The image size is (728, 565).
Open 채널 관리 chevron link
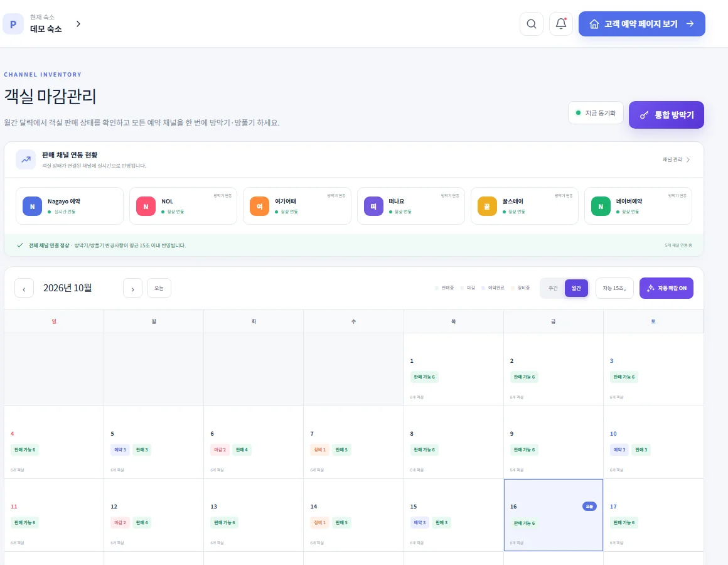coord(676,159)
